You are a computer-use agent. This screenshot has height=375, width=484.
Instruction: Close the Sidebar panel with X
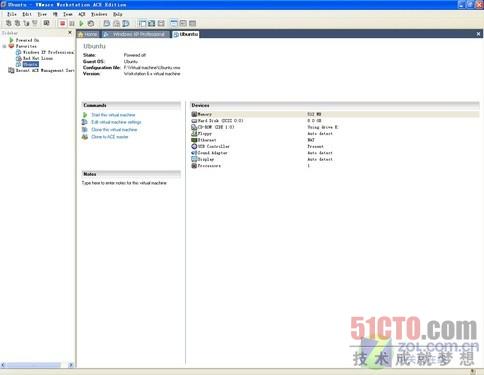(x=70, y=33)
